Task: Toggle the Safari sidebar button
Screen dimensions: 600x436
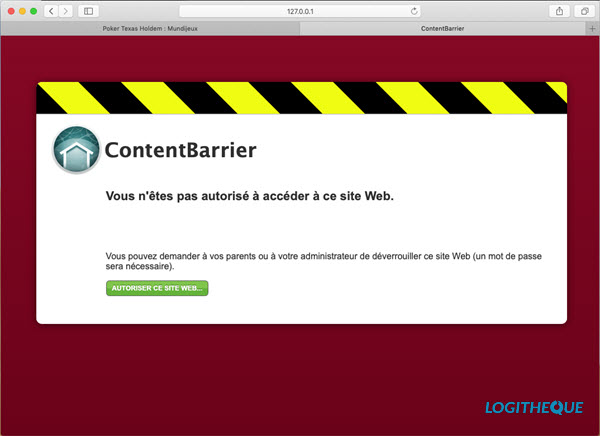Action: point(88,11)
